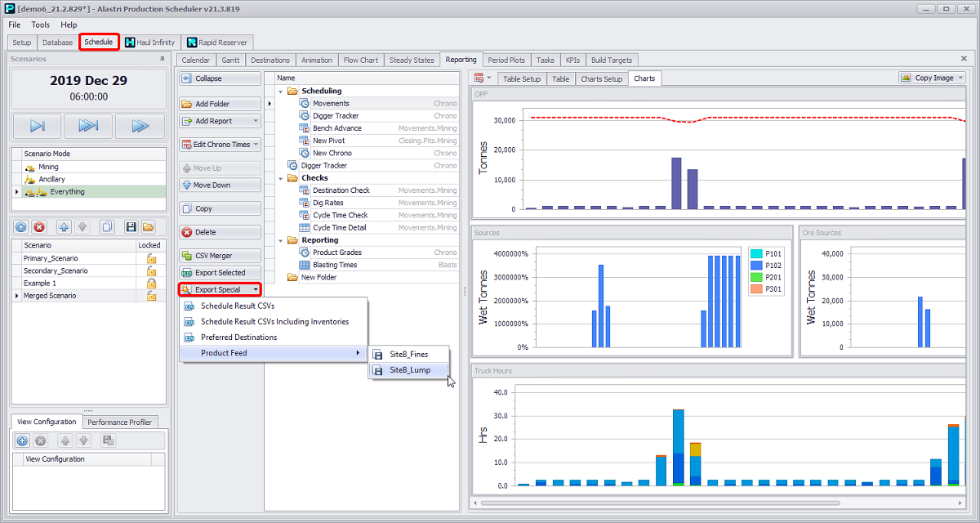Click the Export Selected button

click(x=220, y=273)
